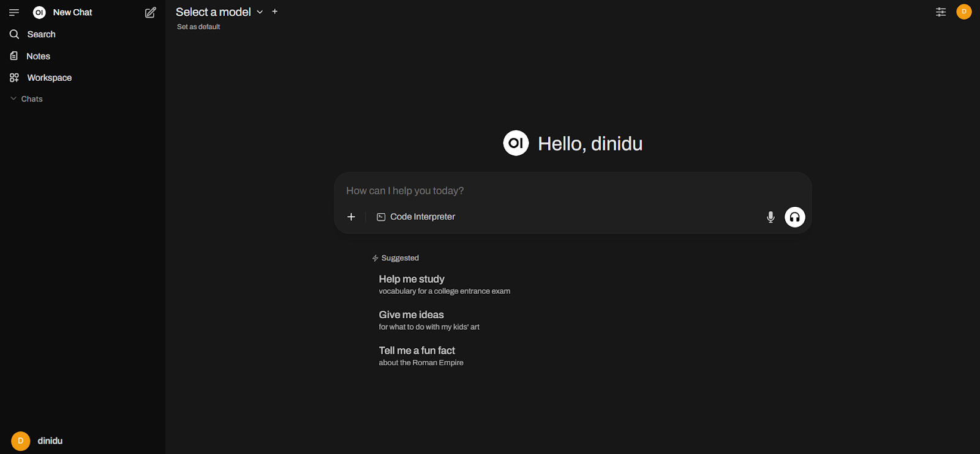980x454 pixels.
Task: Collapse the Chats section
Action: (26, 99)
